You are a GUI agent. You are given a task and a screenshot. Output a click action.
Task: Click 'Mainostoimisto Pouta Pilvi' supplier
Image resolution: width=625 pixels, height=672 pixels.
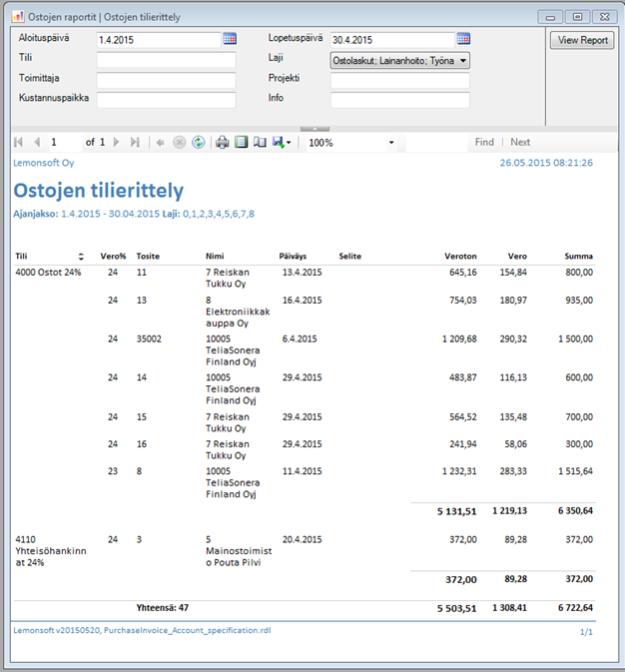[239, 557]
